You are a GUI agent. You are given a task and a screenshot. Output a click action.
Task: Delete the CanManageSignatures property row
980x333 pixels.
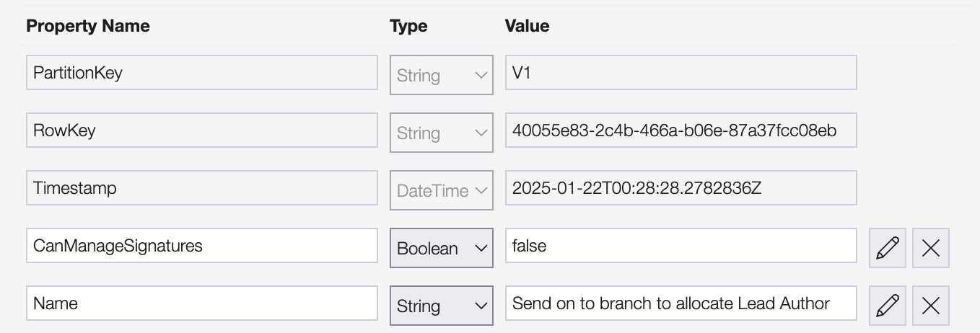[931, 248]
